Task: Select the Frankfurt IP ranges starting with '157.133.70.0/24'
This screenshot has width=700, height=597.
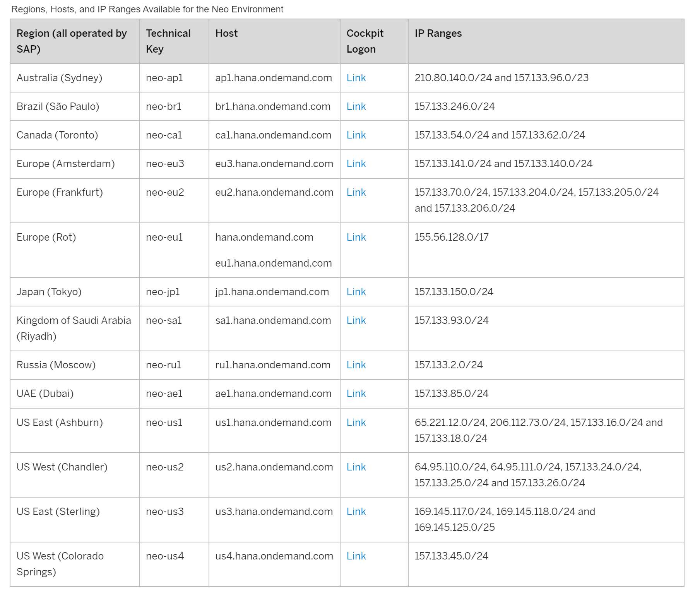Action: [x=537, y=200]
